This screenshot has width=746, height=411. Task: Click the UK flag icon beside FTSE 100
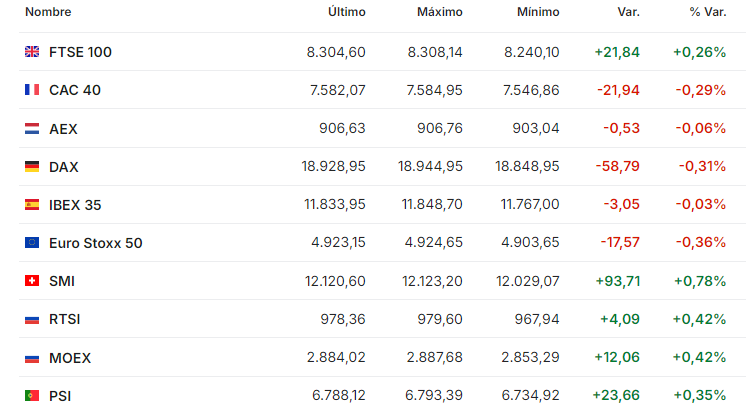click(x=32, y=51)
